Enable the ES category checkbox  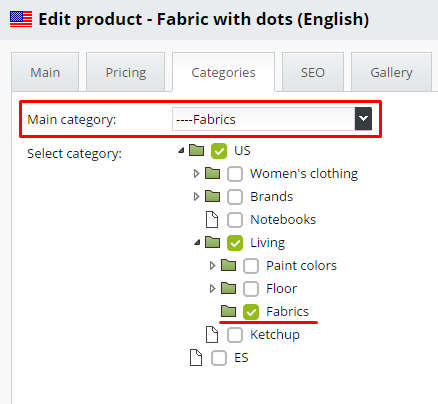pyautogui.click(x=219, y=358)
